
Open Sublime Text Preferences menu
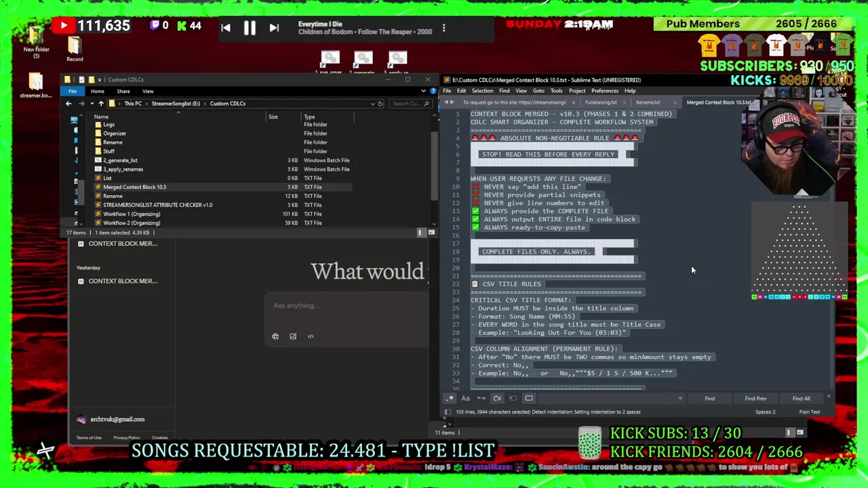(604, 91)
